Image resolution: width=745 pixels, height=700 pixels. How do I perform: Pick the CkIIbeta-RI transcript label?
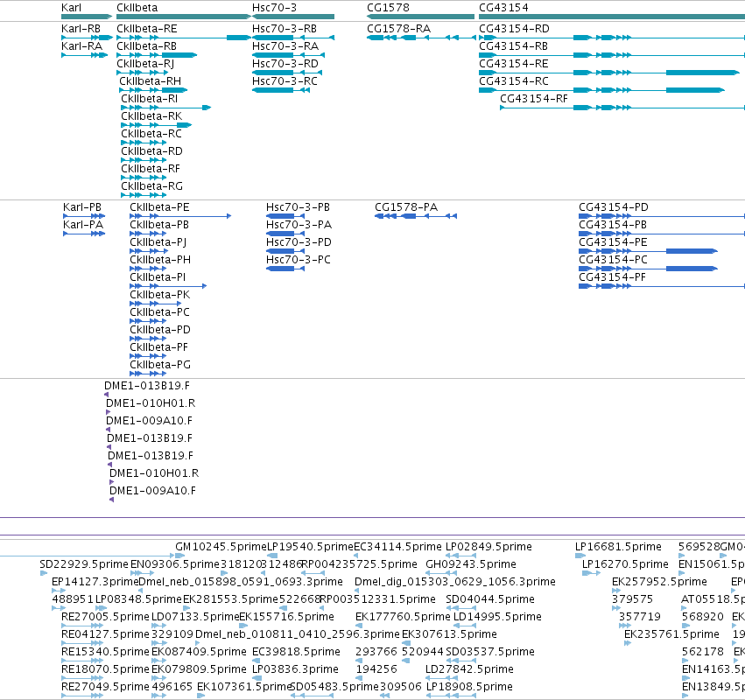click(149, 99)
